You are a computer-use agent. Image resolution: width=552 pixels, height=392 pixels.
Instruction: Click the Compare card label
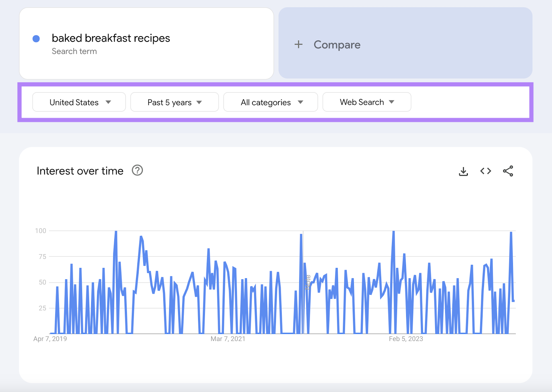point(337,45)
